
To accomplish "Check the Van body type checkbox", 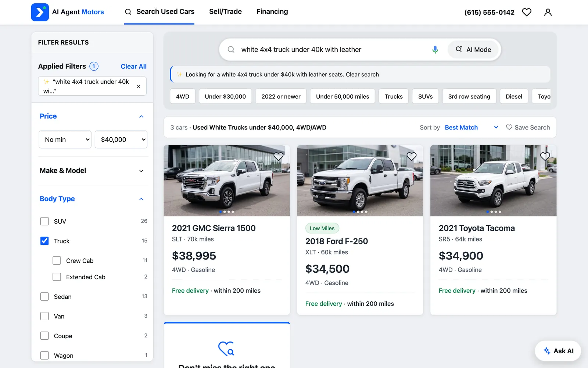I will [x=44, y=316].
